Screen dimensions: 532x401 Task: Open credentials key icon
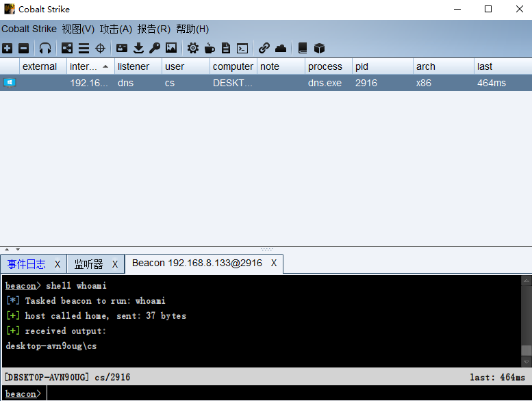point(155,48)
